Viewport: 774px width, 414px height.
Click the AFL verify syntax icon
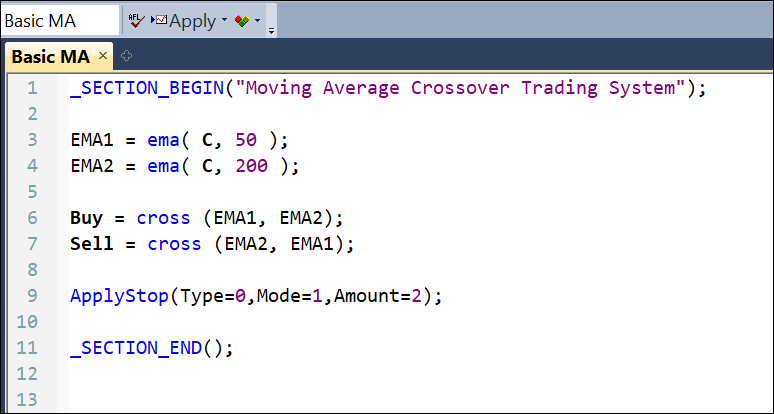click(136, 20)
